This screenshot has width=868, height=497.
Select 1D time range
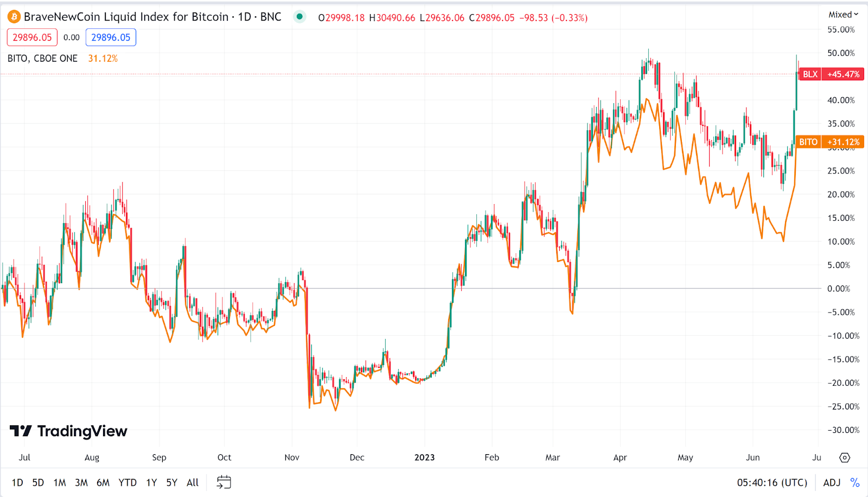[x=17, y=482]
